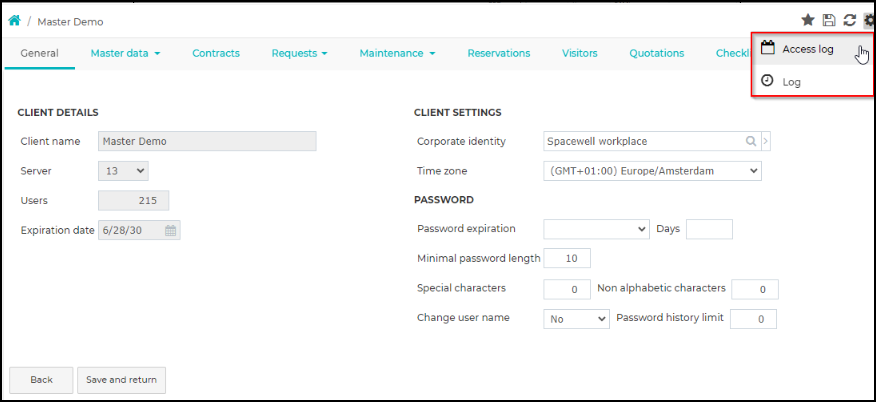Image resolution: width=876 pixels, height=402 pixels.
Task: Click the arrow next to Corporate identity
Action: click(x=765, y=141)
